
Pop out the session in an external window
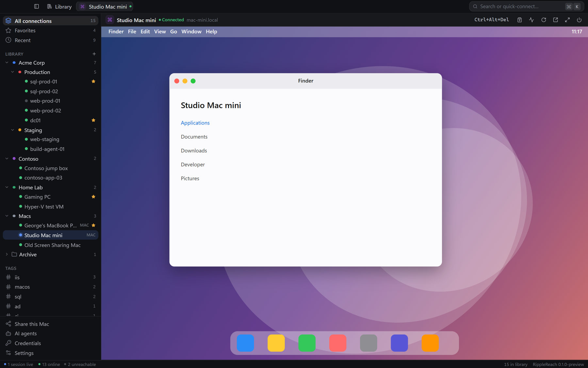click(555, 20)
